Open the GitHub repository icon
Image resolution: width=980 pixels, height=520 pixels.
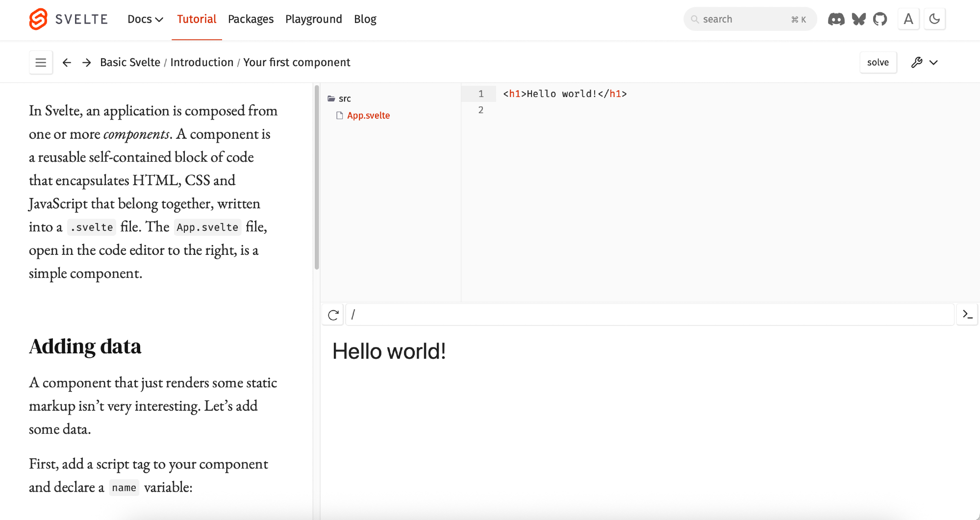tap(880, 19)
